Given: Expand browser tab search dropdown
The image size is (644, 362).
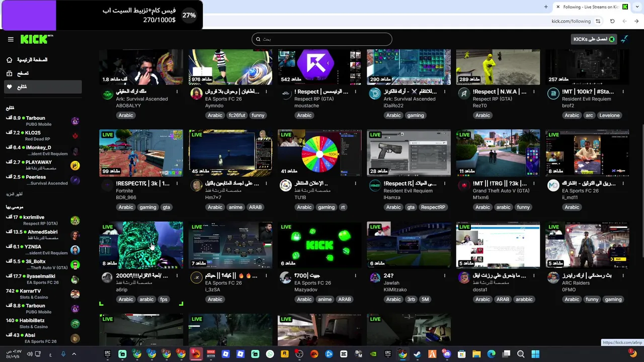Looking at the screenshot, I should pyautogui.click(x=636, y=7).
